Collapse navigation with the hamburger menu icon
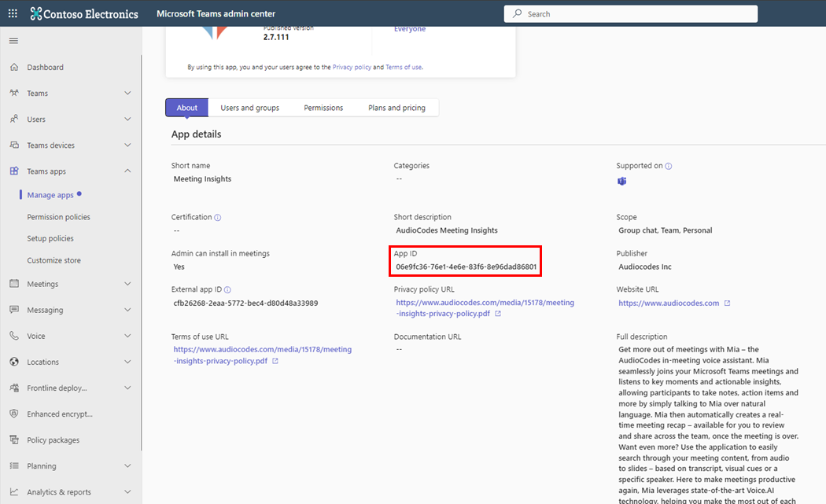Viewport: 826px width, 504px height. tap(13, 40)
